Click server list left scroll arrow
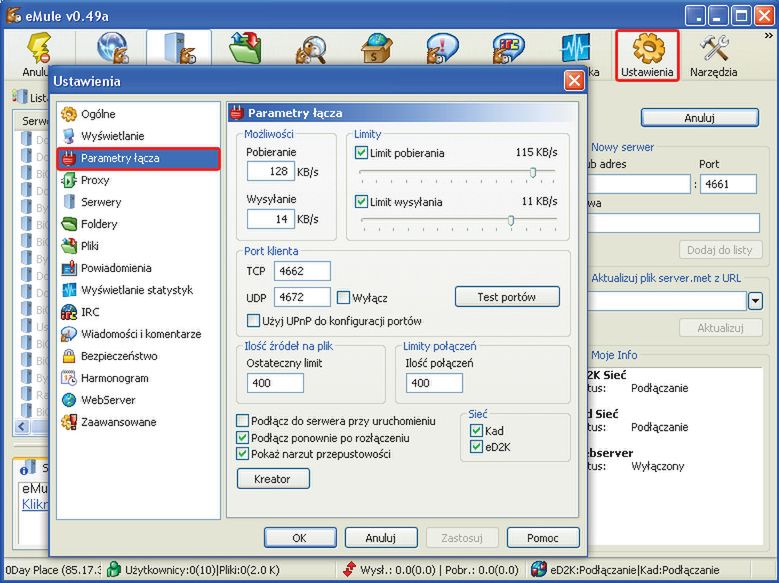This screenshot has width=779, height=583. [22, 426]
